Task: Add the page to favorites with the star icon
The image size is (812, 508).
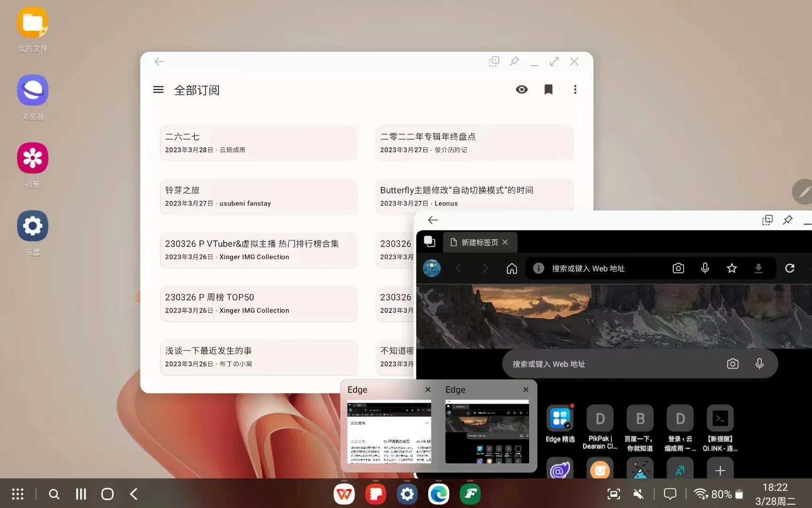Action: 732,268
